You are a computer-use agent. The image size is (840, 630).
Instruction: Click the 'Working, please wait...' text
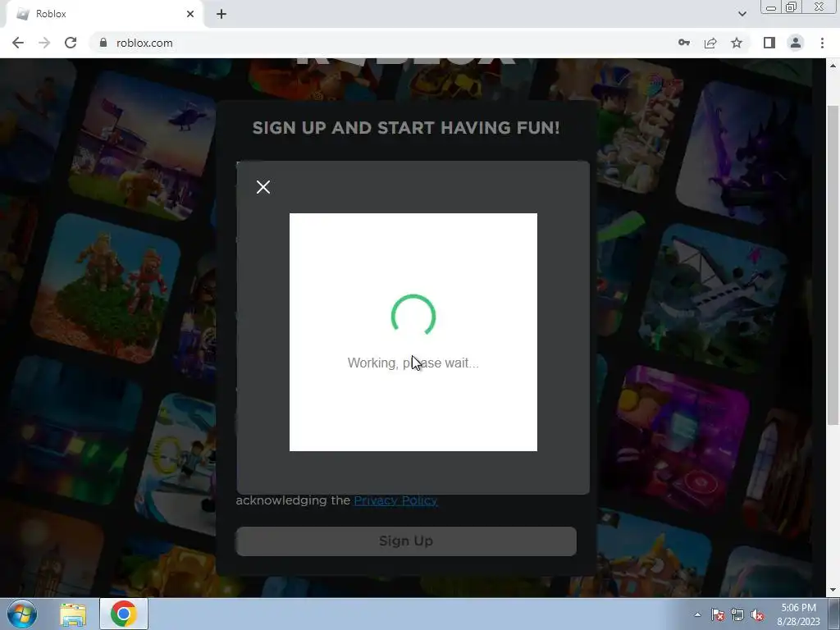tap(413, 363)
